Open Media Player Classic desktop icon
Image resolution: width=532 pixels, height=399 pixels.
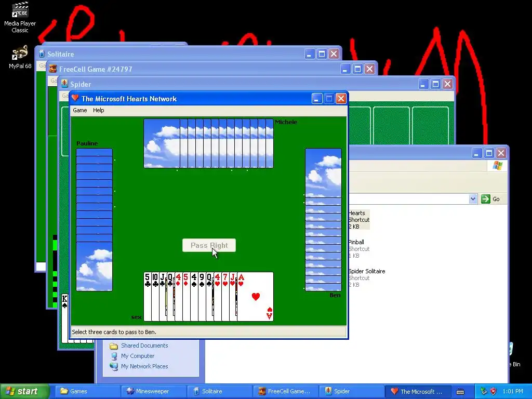tap(20, 18)
